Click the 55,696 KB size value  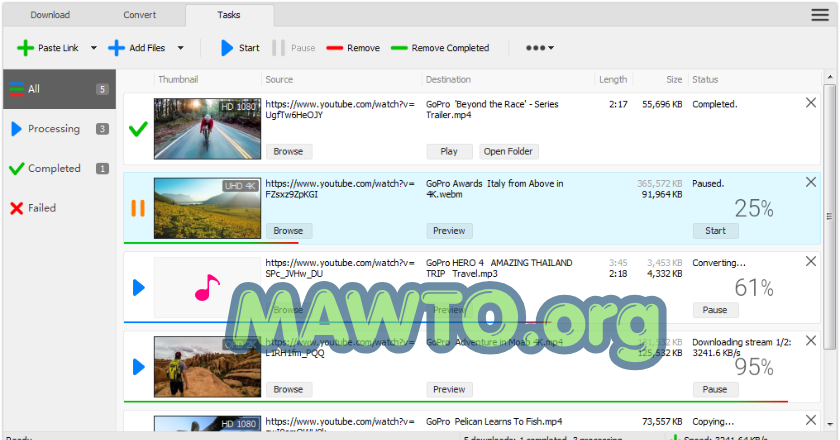point(662,104)
